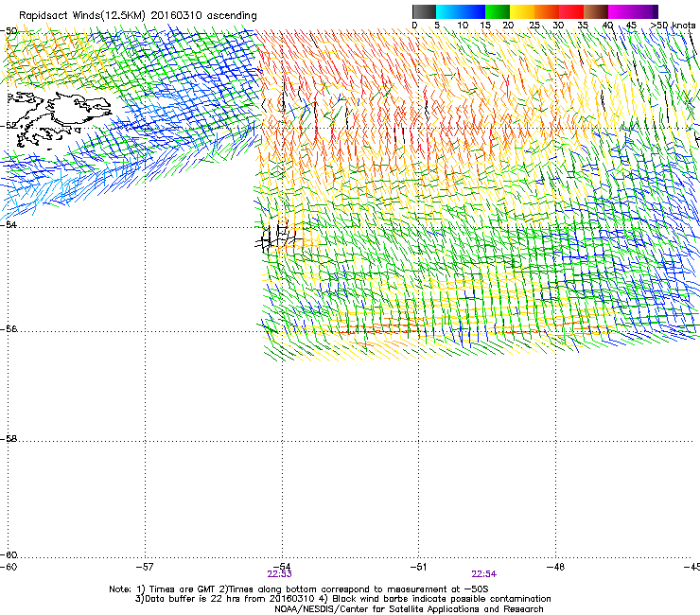Click the '-48' longitude axis label
Viewport: 700px width, 615px height.
(555, 567)
